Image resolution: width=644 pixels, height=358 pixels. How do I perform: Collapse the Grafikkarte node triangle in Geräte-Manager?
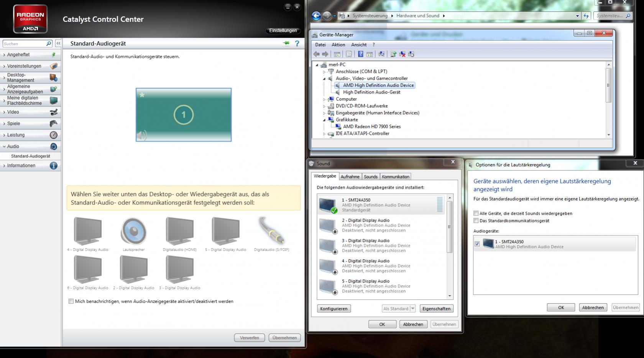pyautogui.click(x=324, y=120)
